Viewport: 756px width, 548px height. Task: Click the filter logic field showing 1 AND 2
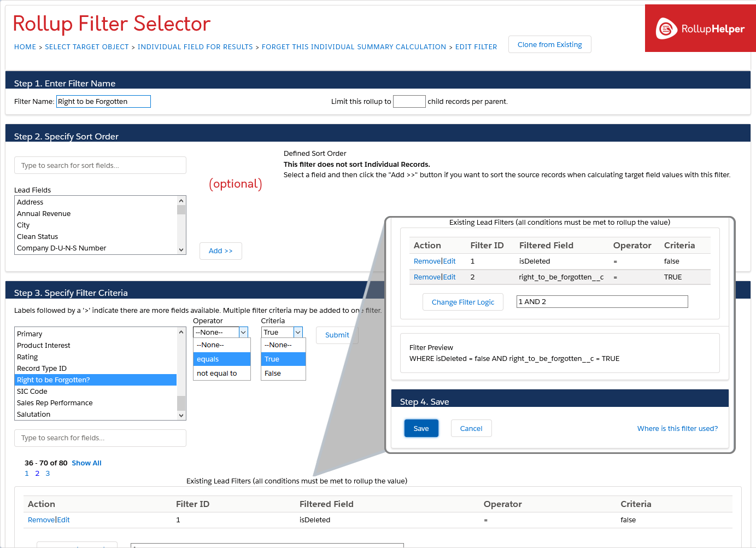click(x=602, y=302)
